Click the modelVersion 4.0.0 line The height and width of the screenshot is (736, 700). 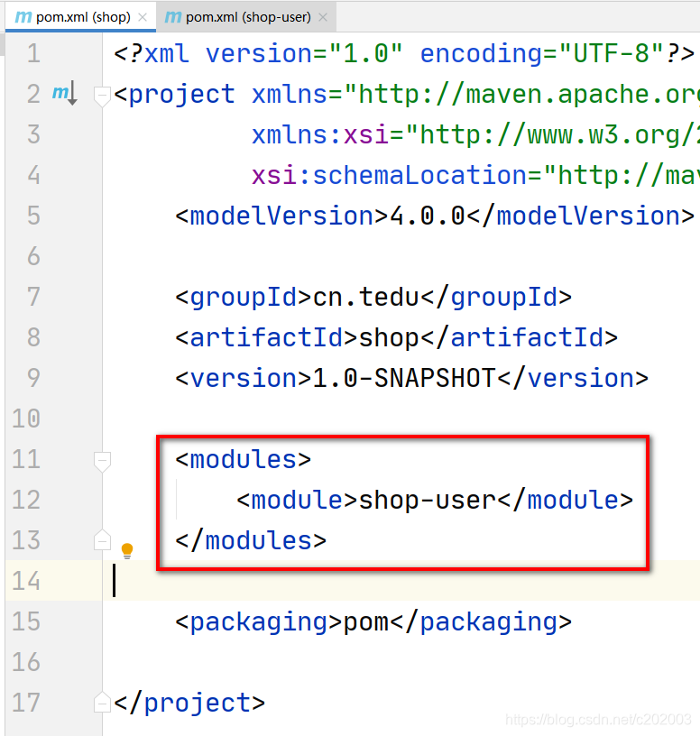click(435, 216)
